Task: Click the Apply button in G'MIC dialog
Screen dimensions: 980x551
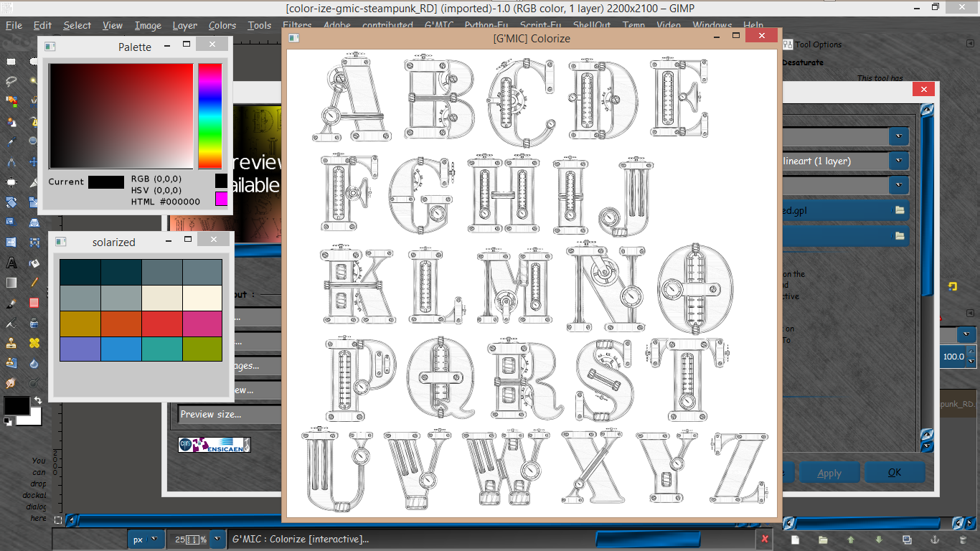Action: click(829, 473)
